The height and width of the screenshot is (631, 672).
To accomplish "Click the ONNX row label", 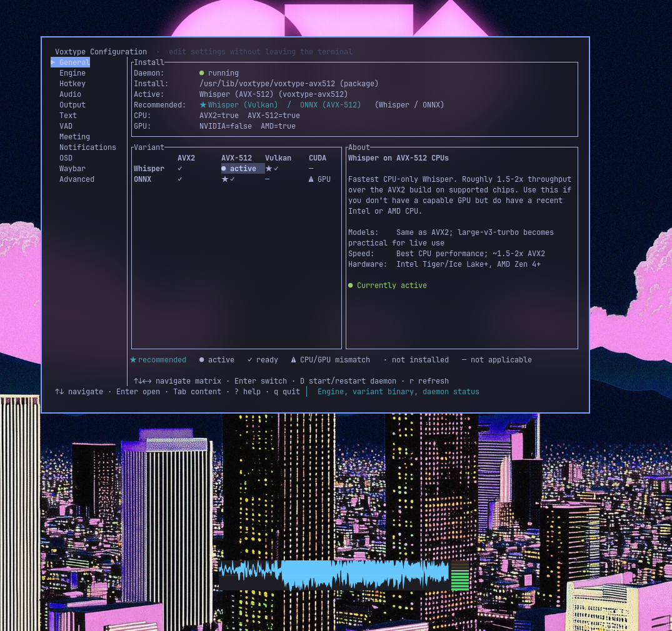I will point(143,179).
